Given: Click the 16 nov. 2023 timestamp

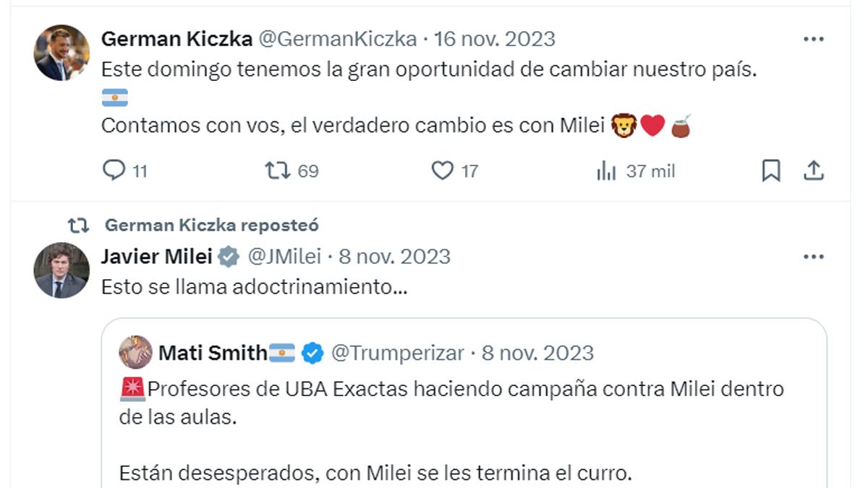Looking at the screenshot, I should point(495,39).
